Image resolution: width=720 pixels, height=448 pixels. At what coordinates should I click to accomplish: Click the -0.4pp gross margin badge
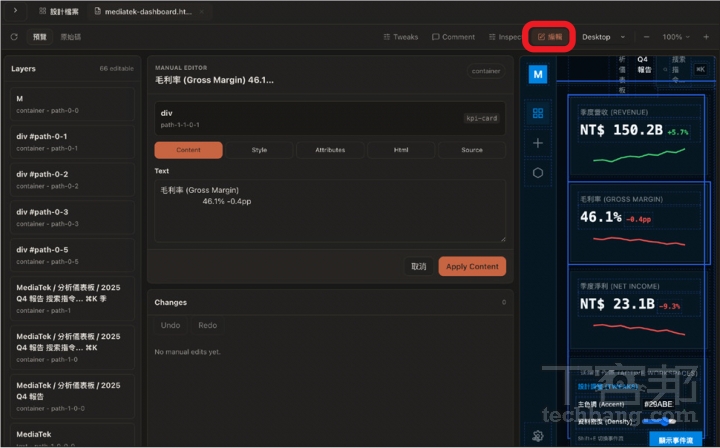[x=638, y=219]
